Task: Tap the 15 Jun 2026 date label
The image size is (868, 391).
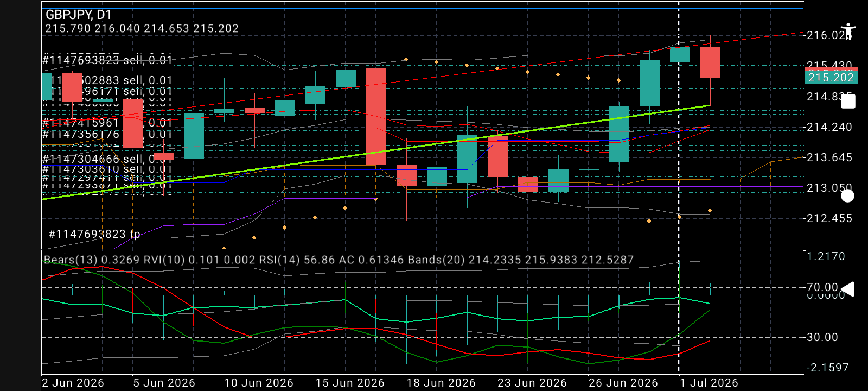Action: 350,383
